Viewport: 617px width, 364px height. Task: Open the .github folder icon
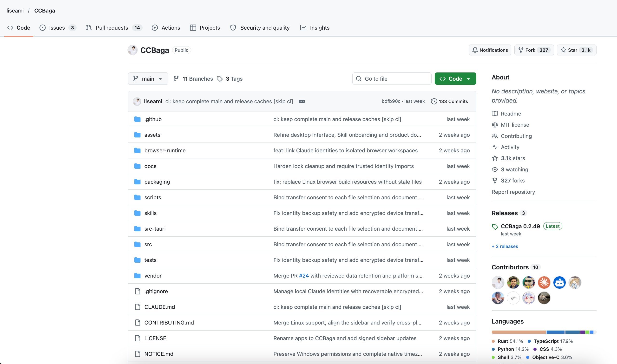point(137,119)
